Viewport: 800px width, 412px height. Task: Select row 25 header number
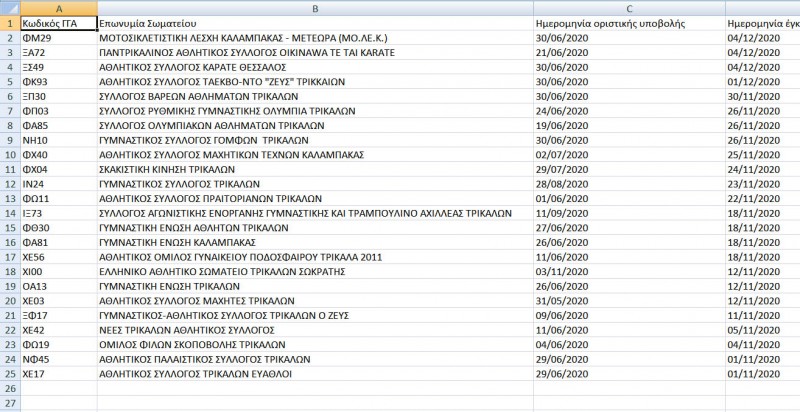pos(8,373)
